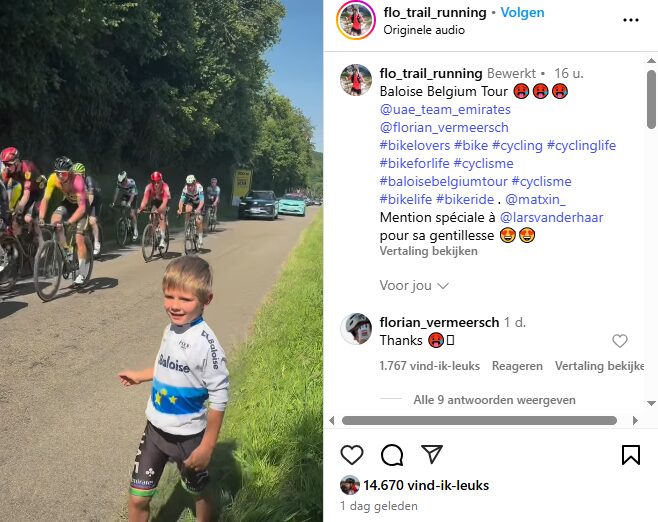Open the #baloisebelgiumtour hashtag
658x522 pixels.
(x=444, y=181)
